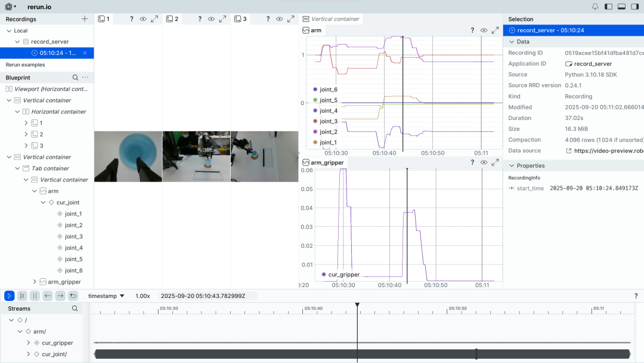644x363 pixels.
Task: Open Rerun examples link
Action: 25,64
